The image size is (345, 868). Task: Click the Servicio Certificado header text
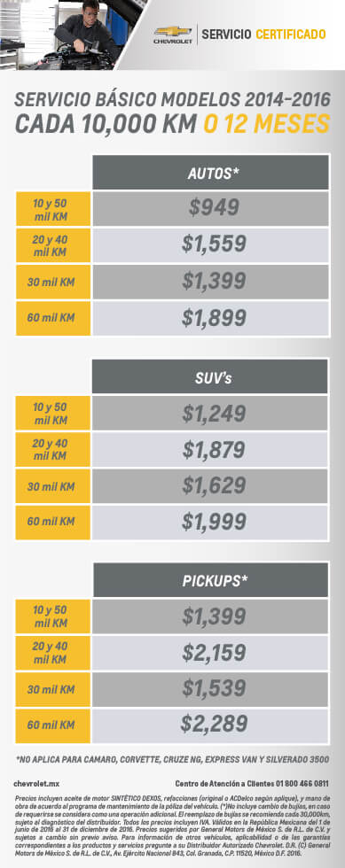263,35
